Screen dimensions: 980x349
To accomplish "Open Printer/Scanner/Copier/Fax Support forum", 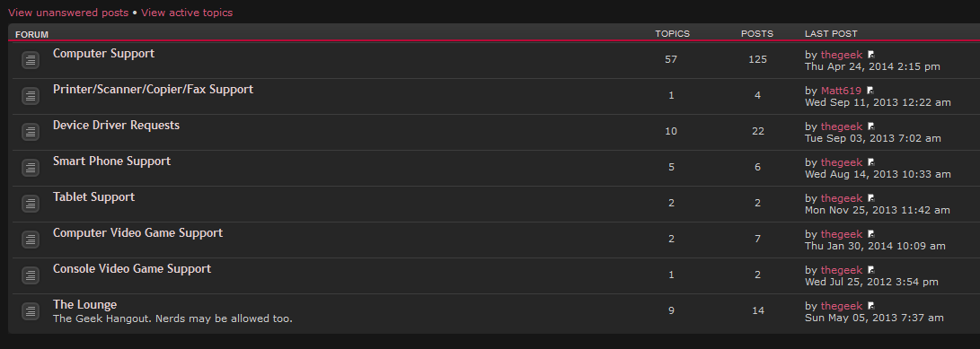I will (x=153, y=90).
